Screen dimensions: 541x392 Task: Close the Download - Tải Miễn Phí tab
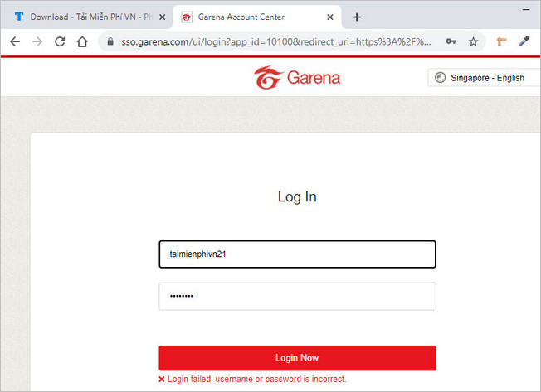[162, 17]
